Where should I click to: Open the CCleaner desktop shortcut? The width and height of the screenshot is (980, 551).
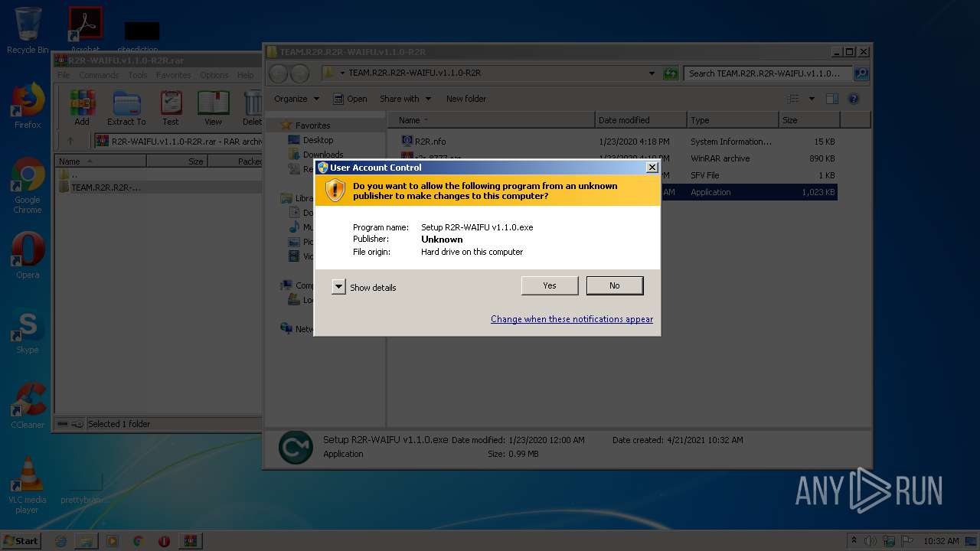pyautogui.click(x=28, y=406)
